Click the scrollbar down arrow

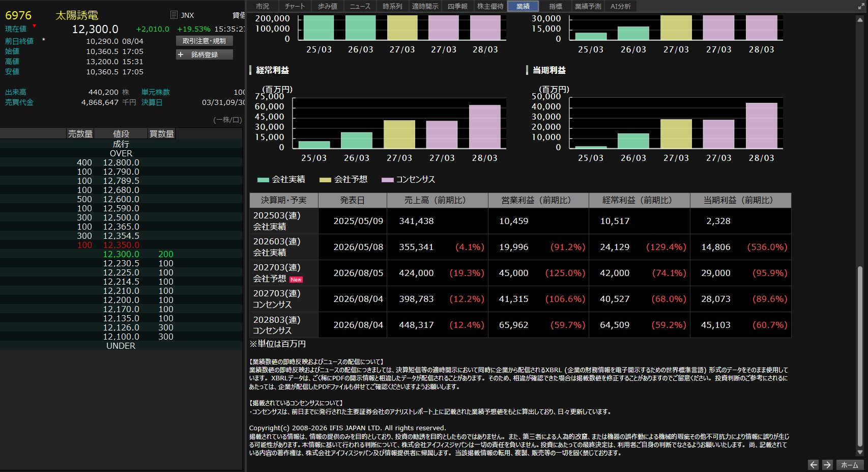(x=860, y=452)
